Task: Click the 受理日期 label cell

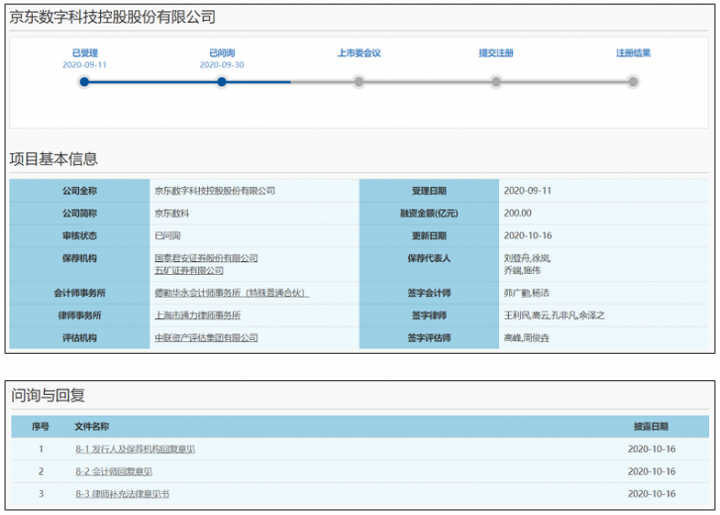Action: 429,190
